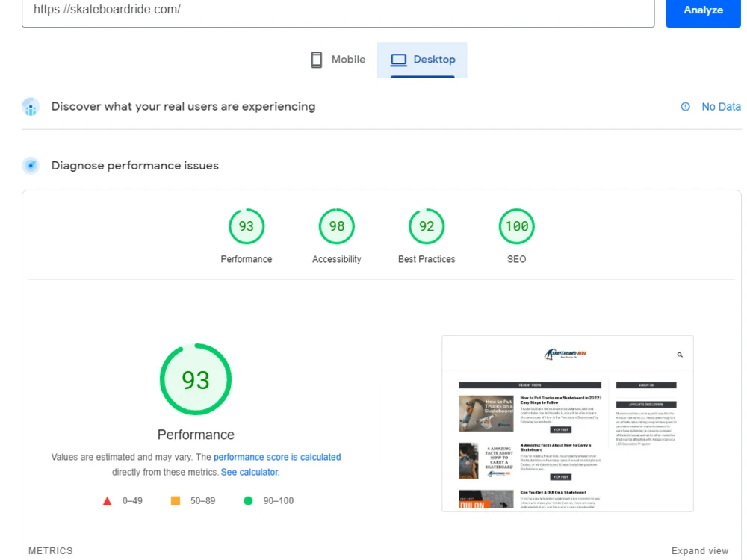
Task: Click the red triangle 0–49 legend icon
Action: pyautogui.click(x=107, y=501)
